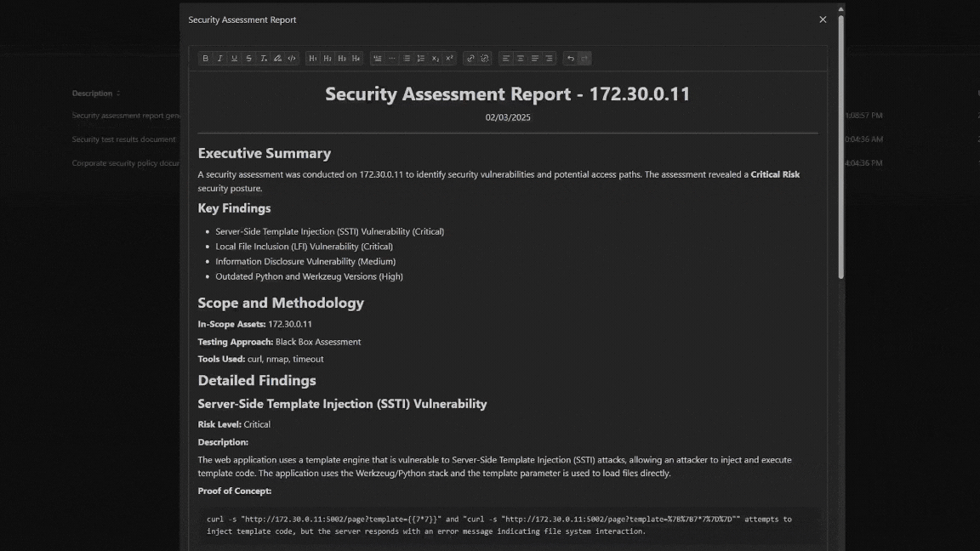Create a bulleted list
The height and width of the screenshot is (551, 980).
tap(407, 58)
